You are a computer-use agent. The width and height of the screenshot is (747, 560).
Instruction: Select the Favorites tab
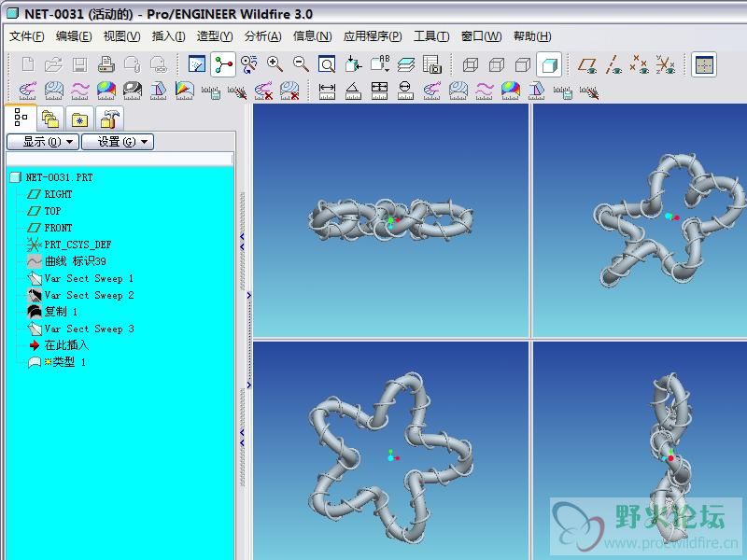tap(79, 119)
